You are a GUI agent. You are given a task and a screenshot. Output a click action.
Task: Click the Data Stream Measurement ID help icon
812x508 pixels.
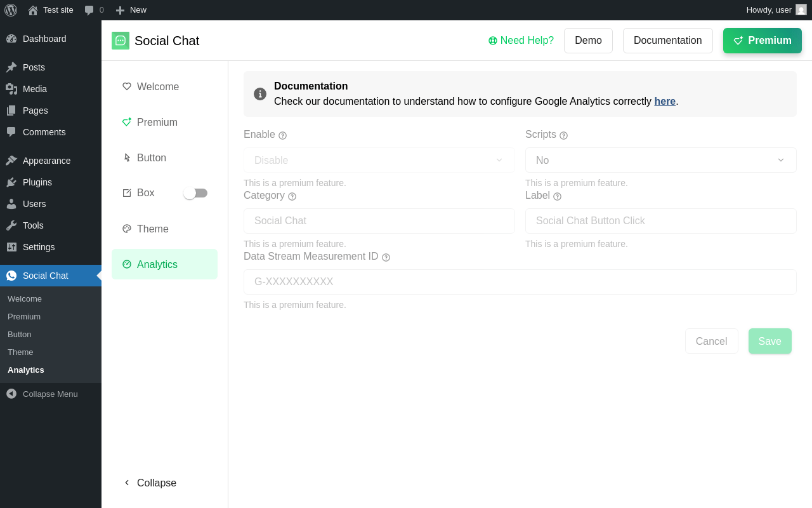click(x=386, y=257)
